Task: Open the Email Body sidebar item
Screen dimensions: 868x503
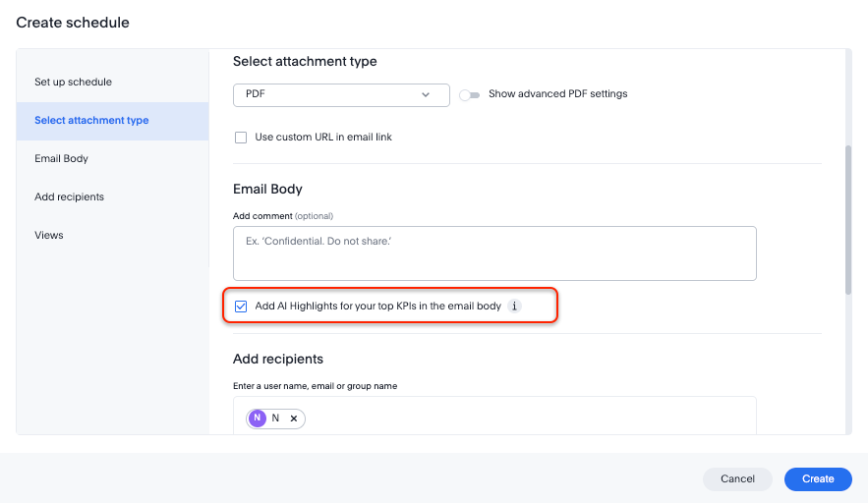Action: 61,159
